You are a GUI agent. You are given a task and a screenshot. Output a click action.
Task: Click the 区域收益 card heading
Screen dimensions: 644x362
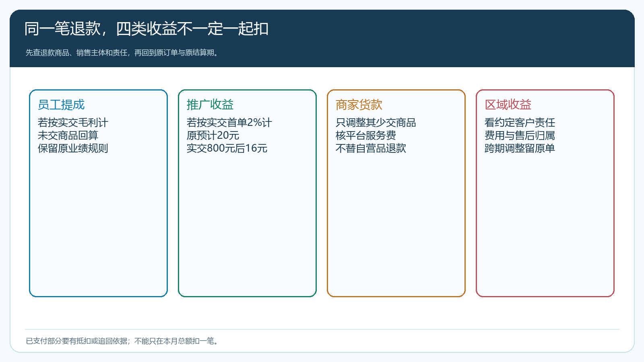(x=508, y=105)
